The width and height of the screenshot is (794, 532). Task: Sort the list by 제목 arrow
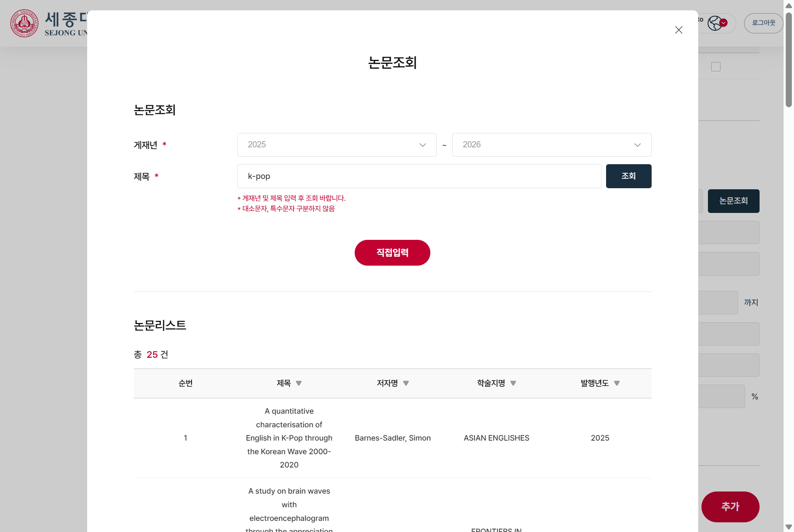(299, 383)
